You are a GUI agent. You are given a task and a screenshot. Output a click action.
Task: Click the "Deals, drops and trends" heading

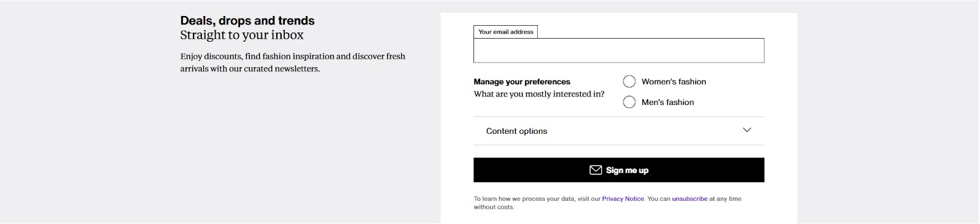tap(247, 20)
